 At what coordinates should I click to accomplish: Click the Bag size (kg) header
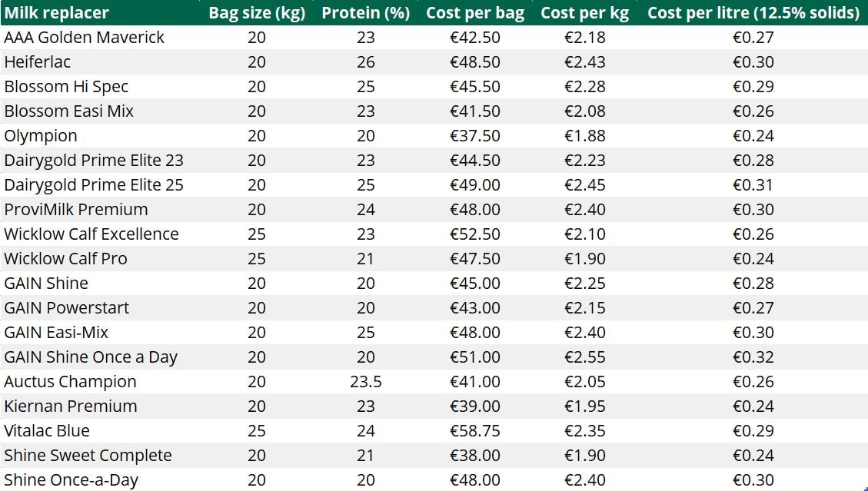pyautogui.click(x=257, y=13)
